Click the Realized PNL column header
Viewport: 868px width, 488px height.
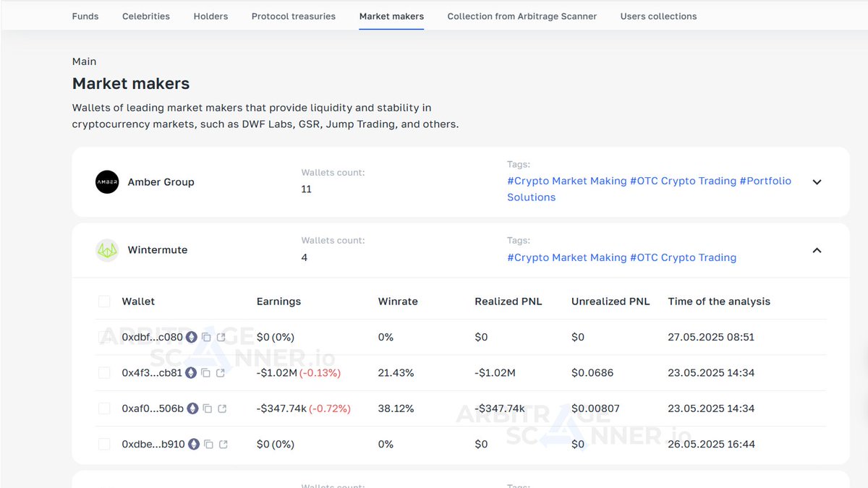tap(509, 301)
